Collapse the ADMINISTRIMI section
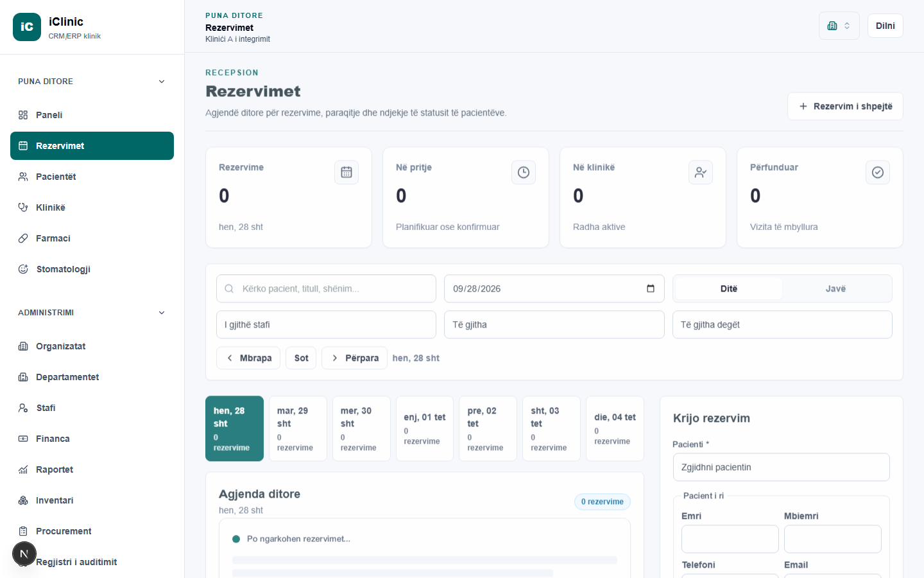 (x=92, y=313)
